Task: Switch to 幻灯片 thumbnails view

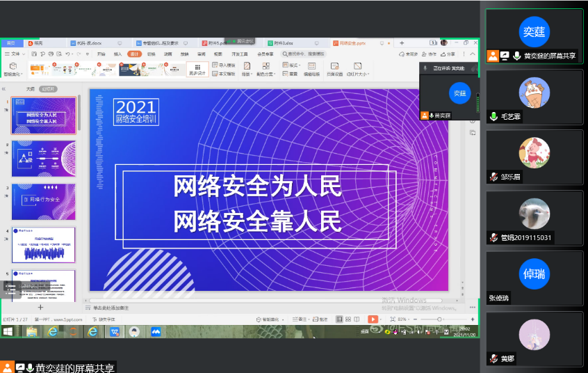Action: 48,89
